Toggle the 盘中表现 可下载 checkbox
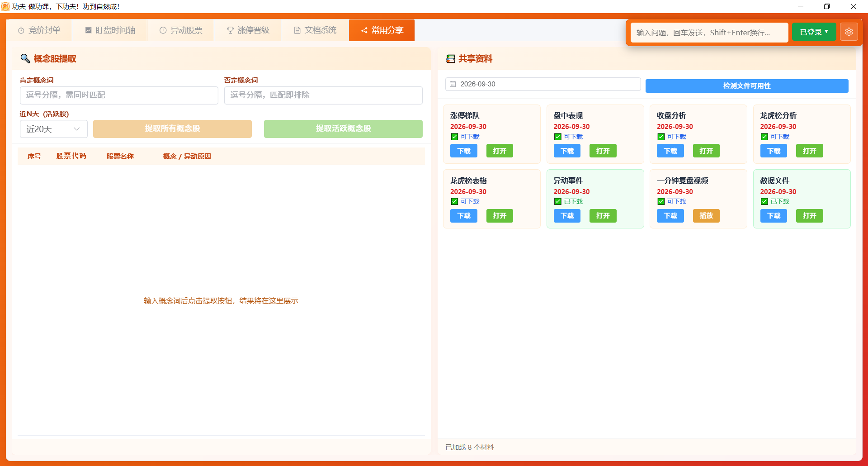The width and height of the screenshot is (868, 466). (x=558, y=137)
